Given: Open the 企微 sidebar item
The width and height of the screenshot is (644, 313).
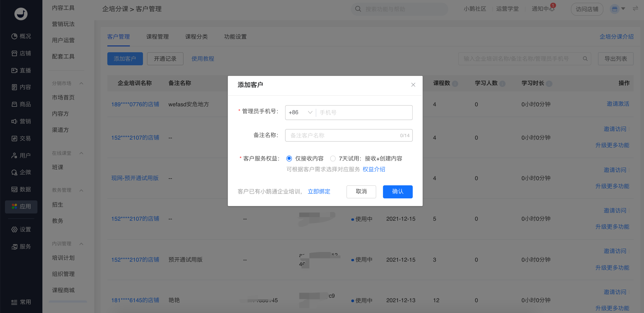Looking at the screenshot, I should click(21, 172).
